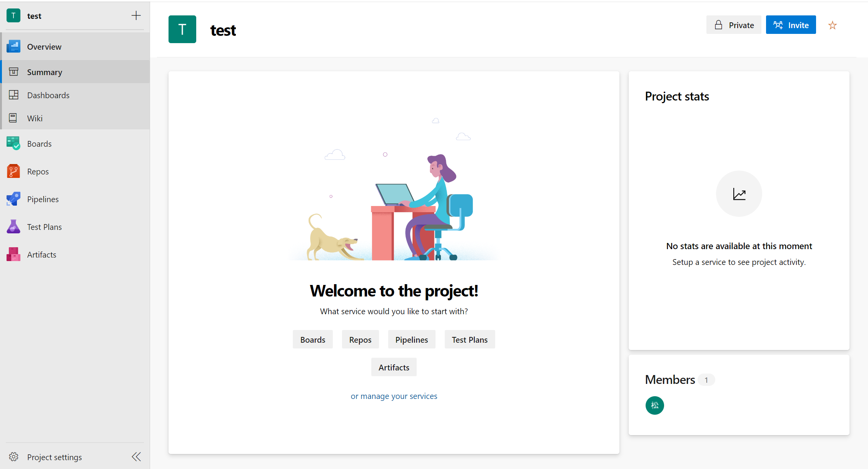Viewport: 868px width, 469px height.
Task: Favorite the project with star icon
Action: tap(833, 25)
